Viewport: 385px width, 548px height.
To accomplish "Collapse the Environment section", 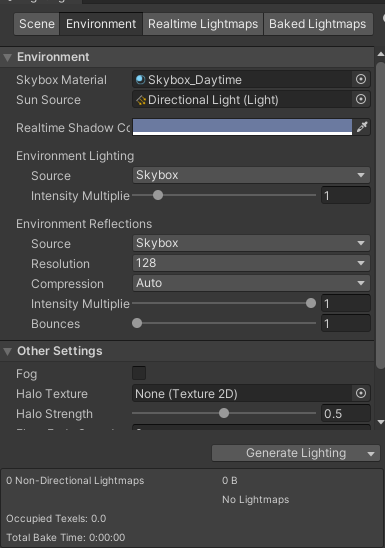I will (8, 57).
